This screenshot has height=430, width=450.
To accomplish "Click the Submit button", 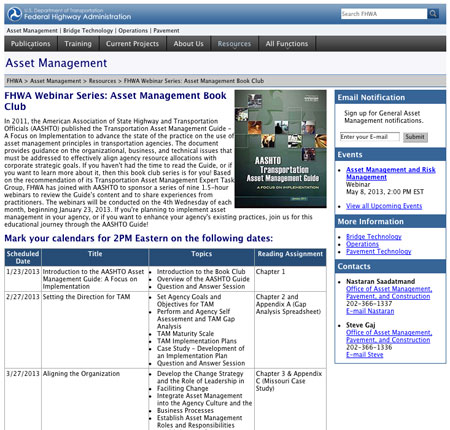I will point(415,137).
